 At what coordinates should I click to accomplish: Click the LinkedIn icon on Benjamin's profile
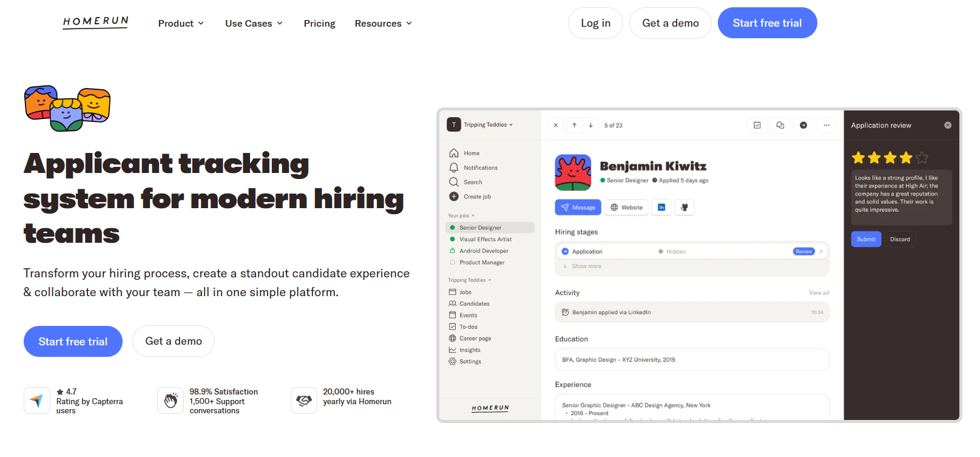point(661,208)
